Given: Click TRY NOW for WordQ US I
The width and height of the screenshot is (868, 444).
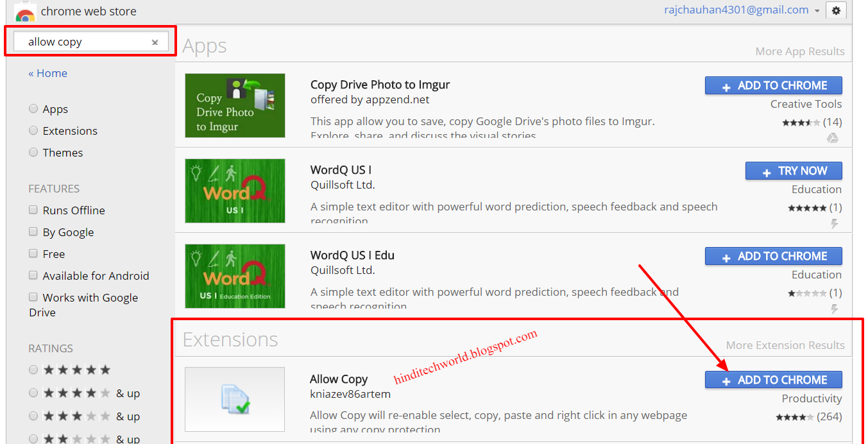Looking at the screenshot, I should 794,171.
